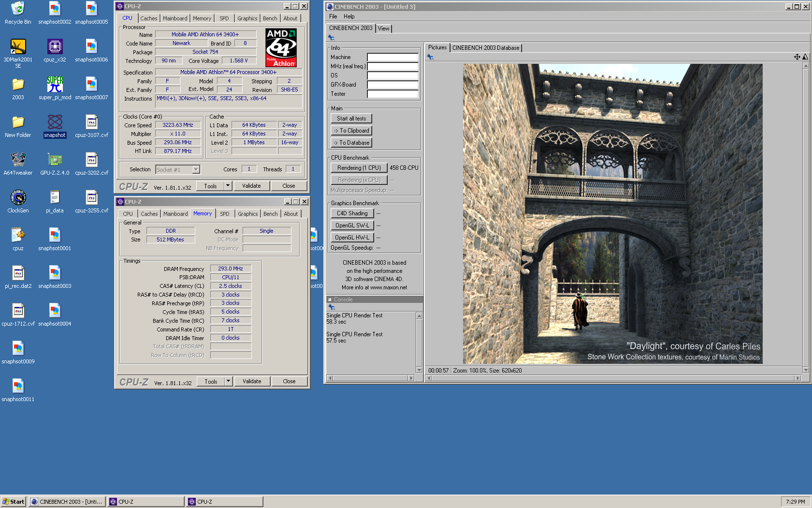Launch the cpuz_x32 desktop icon

pos(55,51)
